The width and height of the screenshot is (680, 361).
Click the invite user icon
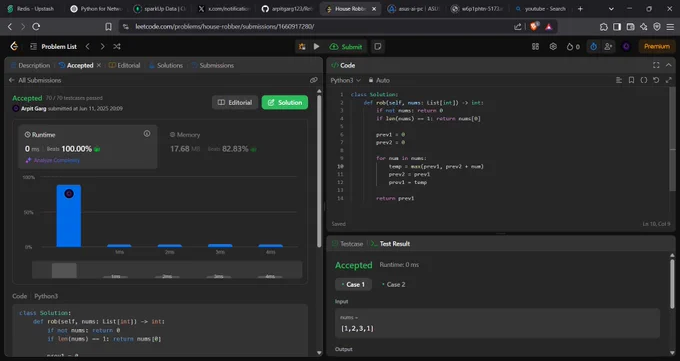point(608,46)
